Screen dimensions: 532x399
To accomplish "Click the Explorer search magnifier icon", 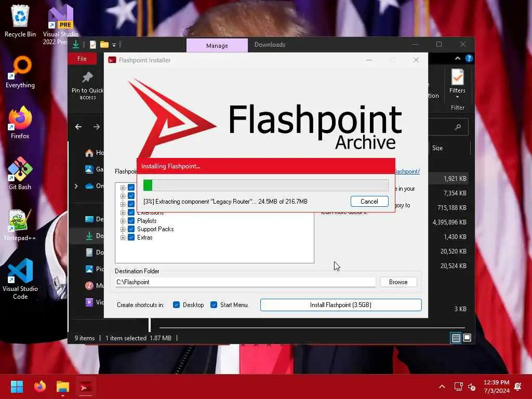I will click(x=458, y=127).
